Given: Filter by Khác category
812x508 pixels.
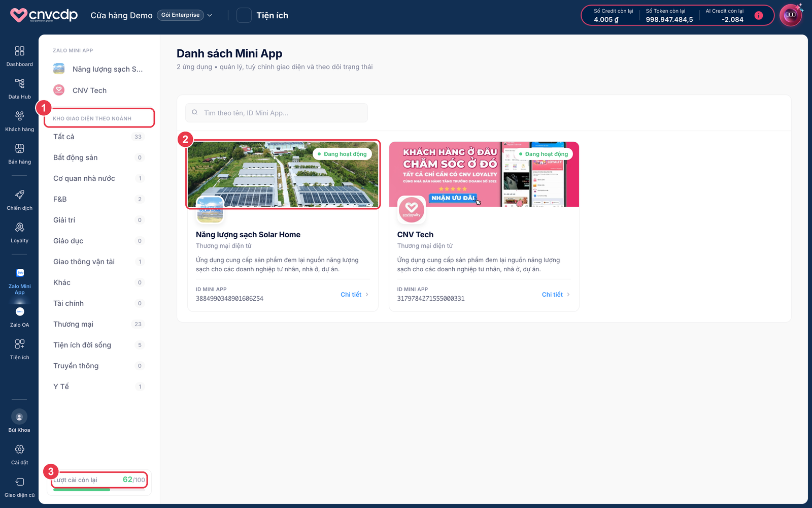Looking at the screenshot, I should click(x=99, y=282).
